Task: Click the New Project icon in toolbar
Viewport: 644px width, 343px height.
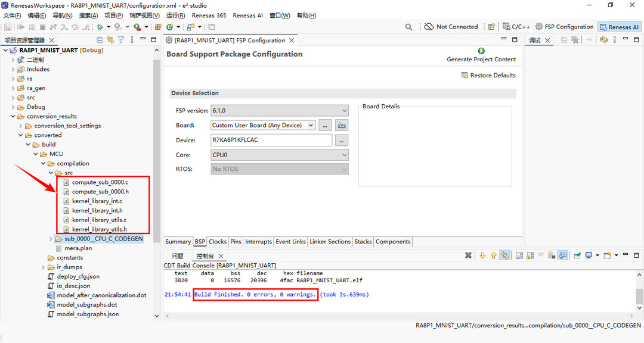Action: (x=157, y=27)
